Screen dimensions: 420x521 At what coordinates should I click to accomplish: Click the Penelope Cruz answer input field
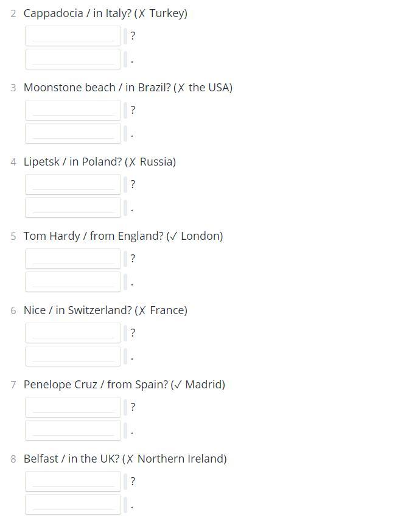point(73,430)
